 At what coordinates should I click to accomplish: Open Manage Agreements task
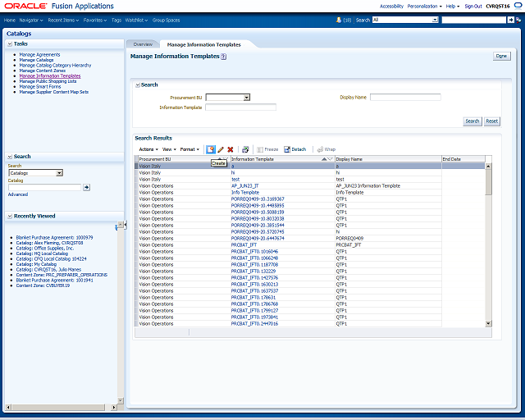coord(40,55)
